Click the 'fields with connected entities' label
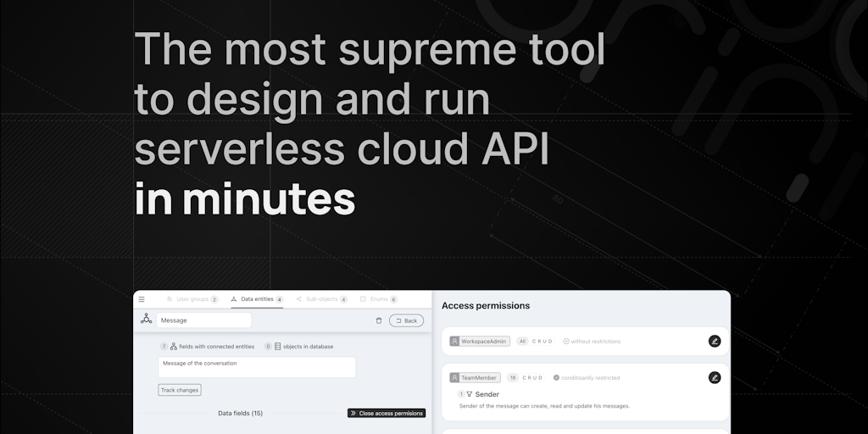 pos(216,347)
